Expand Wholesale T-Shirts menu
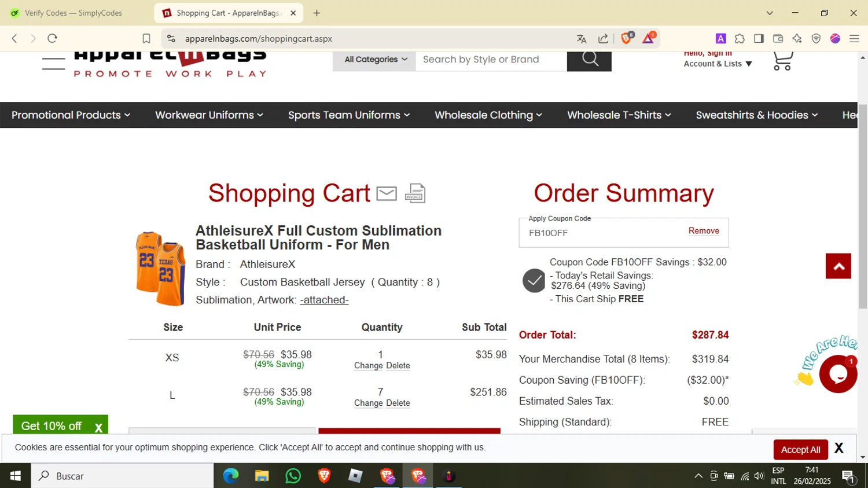The image size is (868, 488). 619,115
